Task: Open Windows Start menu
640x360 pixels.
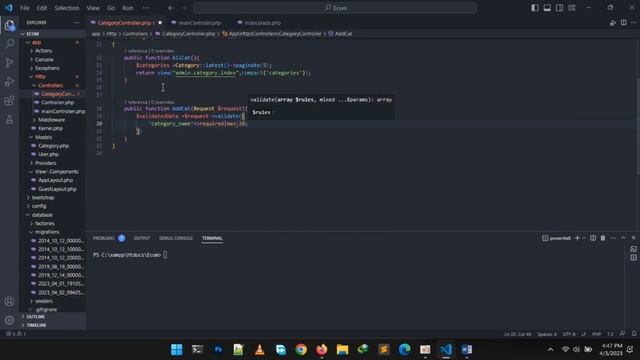Action: 177,350
